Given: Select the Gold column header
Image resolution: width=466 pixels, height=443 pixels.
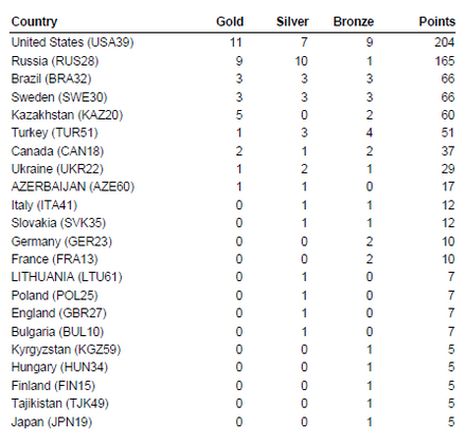Looking at the screenshot, I should point(230,22).
